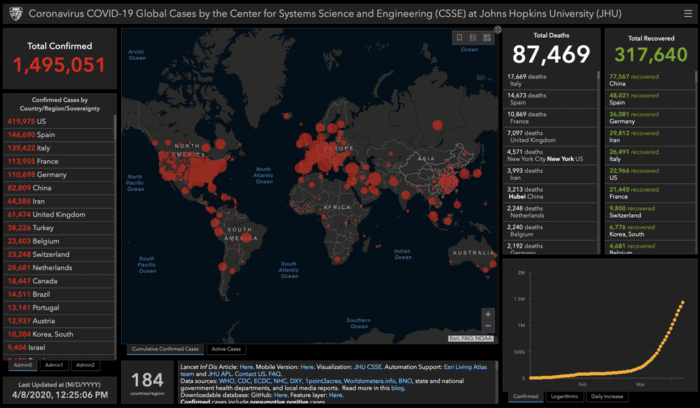Open the map bookmarks tool
The image size is (700, 408).
(x=459, y=37)
